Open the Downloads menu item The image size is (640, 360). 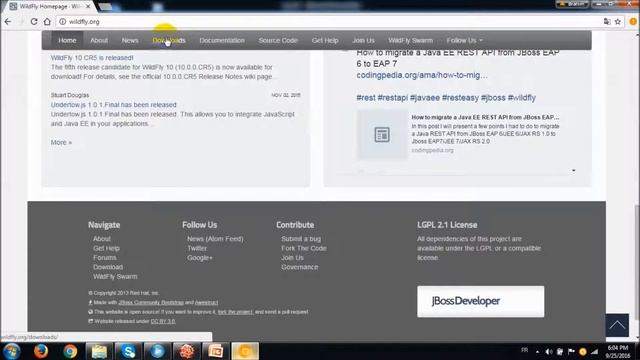[x=169, y=40]
